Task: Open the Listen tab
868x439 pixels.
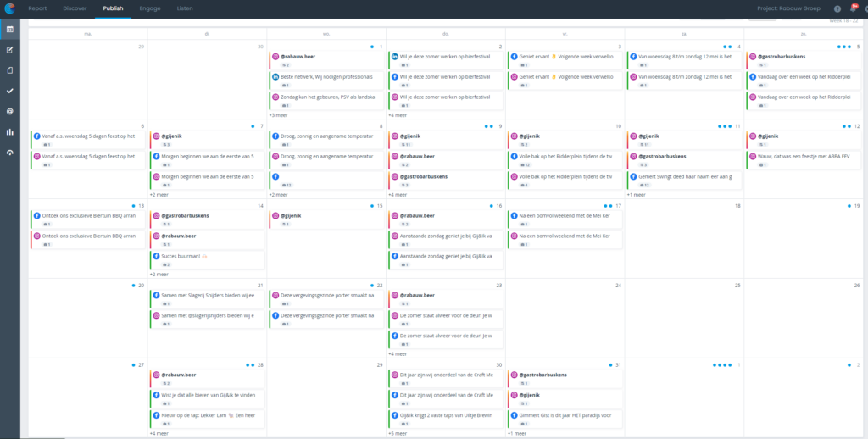Action: coord(184,8)
